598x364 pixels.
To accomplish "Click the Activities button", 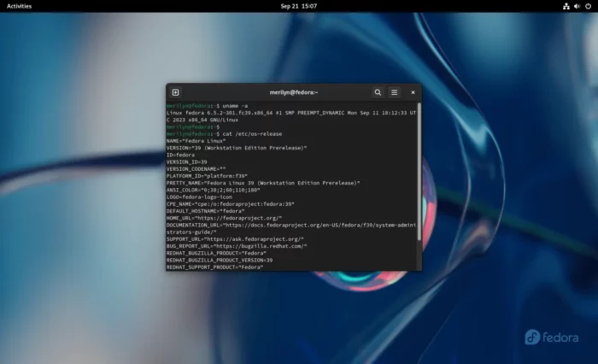I will coord(19,6).
